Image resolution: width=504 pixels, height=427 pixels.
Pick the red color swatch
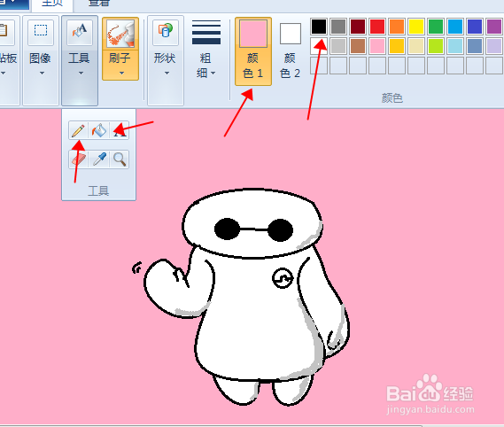pos(377,27)
